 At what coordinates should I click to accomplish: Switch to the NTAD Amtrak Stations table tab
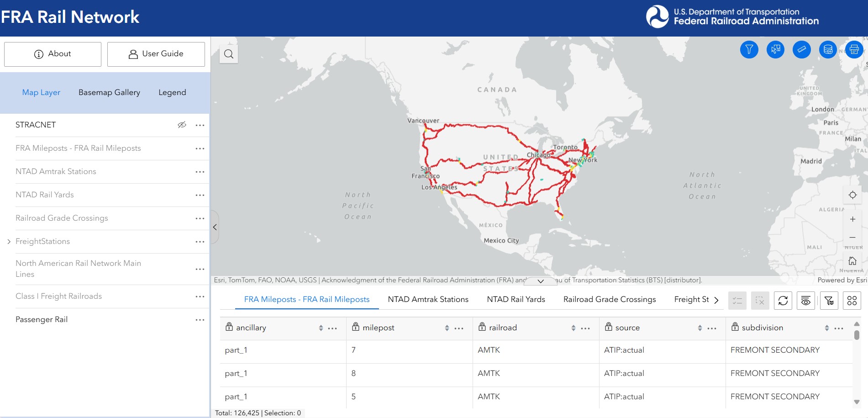coord(427,299)
